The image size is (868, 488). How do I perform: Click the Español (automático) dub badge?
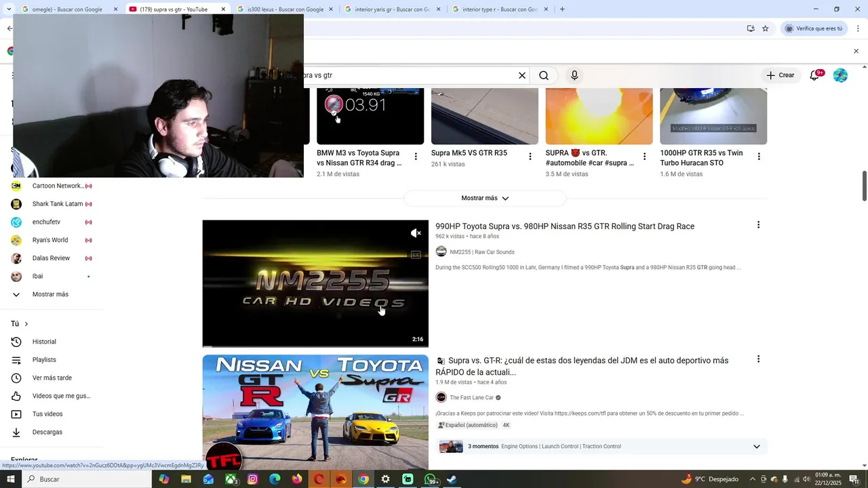point(468,425)
